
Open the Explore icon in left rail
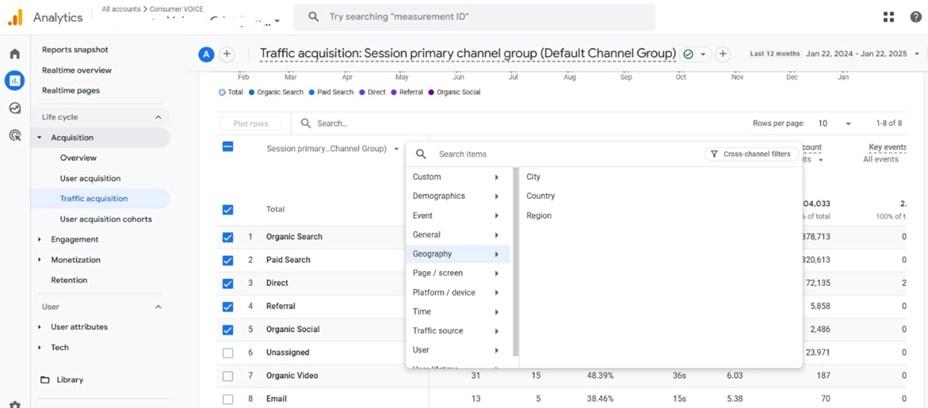click(x=15, y=108)
